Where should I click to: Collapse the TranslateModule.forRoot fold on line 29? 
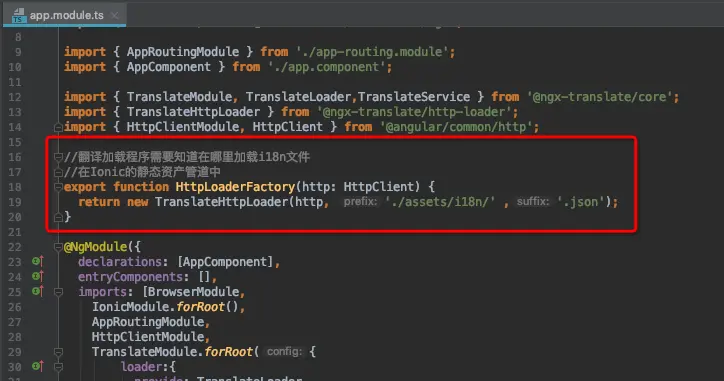pyautogui.click(x=58, y=352)
